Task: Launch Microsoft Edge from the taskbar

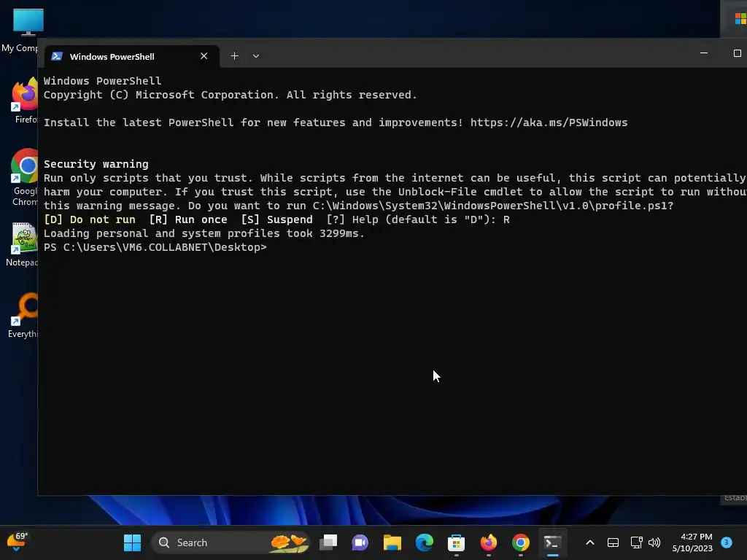Action: point(424,542)
